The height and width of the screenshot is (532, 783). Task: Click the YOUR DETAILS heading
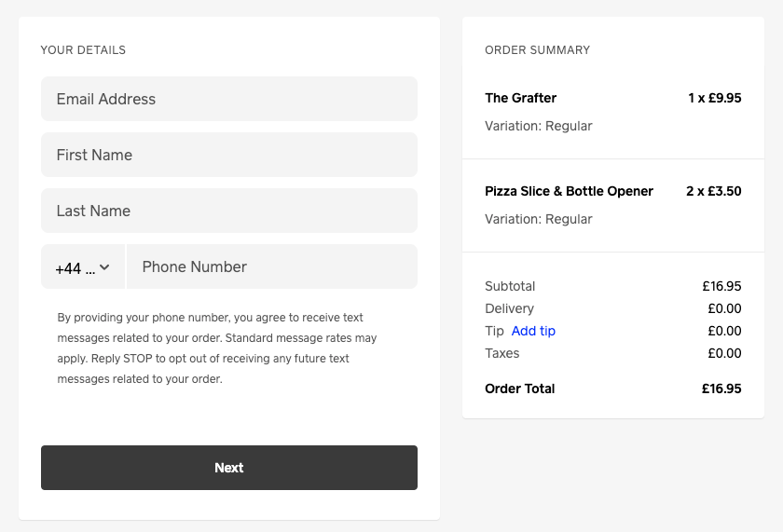(83, 50)
